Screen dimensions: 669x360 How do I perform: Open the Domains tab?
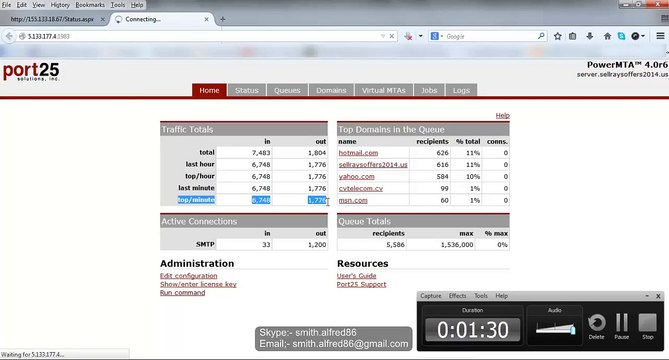pos(331,90)
